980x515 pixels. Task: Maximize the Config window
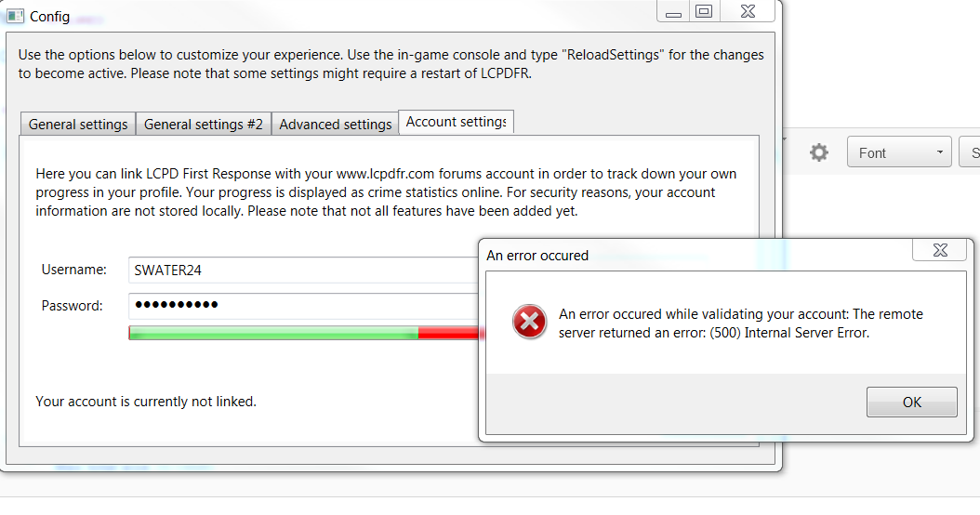704,11
